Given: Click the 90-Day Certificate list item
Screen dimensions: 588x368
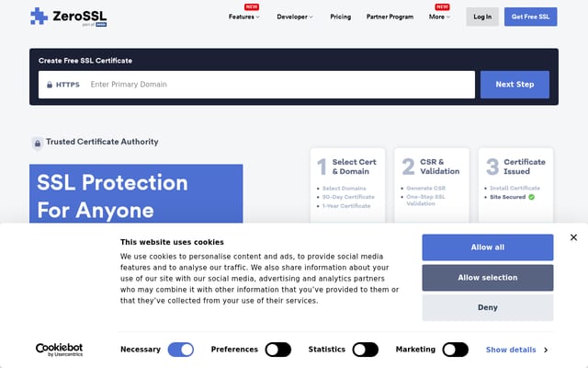Looking at the screenshot, I should [348, 197].
